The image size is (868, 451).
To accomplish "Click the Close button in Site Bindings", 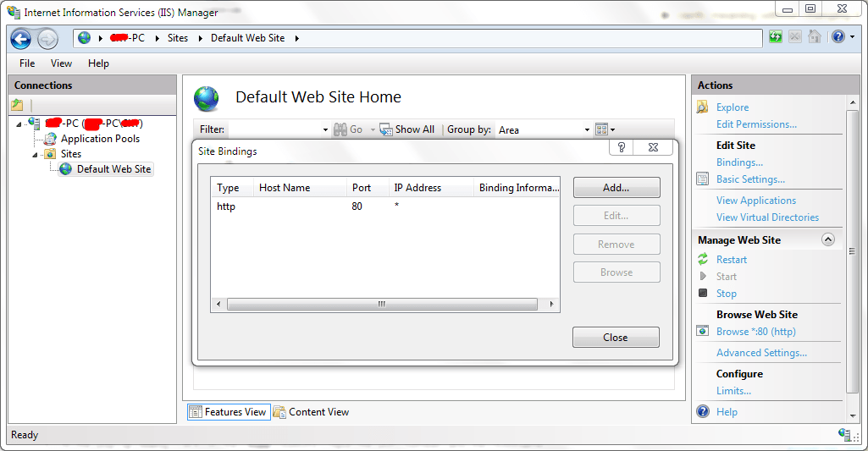I will tap(616, 337).
